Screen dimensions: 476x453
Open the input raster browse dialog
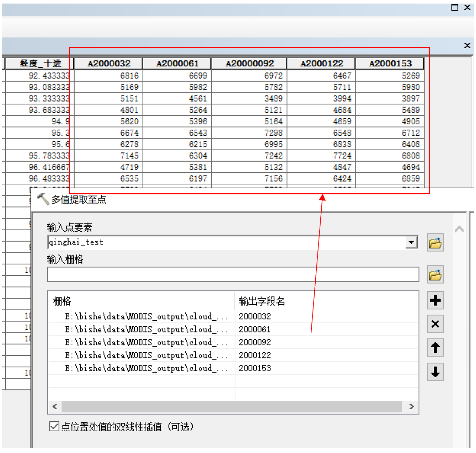point(435,275)
